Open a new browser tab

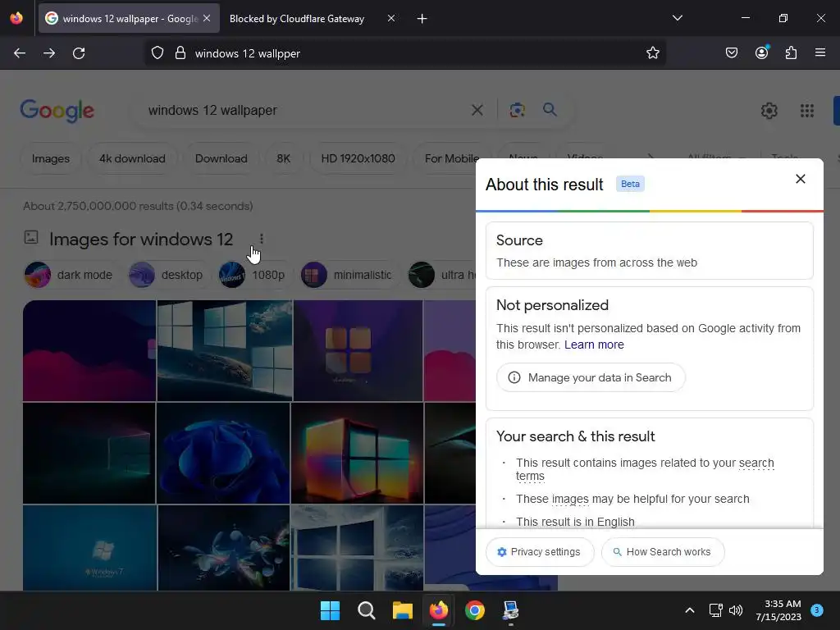[x=422, y=19]
